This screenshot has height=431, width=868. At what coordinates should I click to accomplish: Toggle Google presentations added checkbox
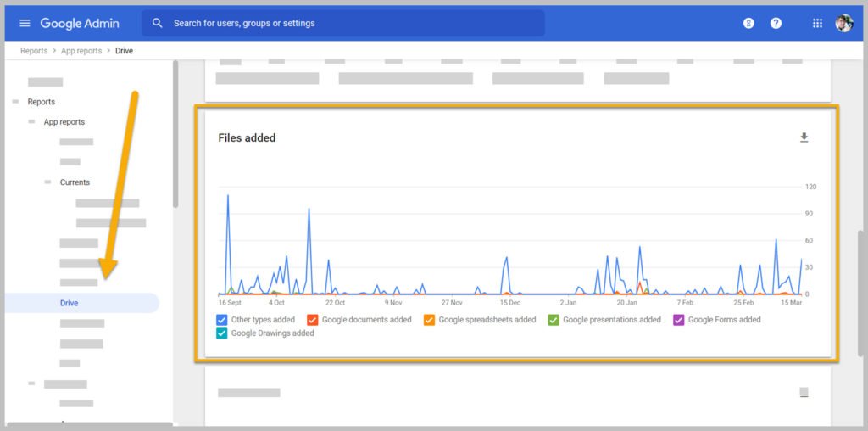click(554, 320)
